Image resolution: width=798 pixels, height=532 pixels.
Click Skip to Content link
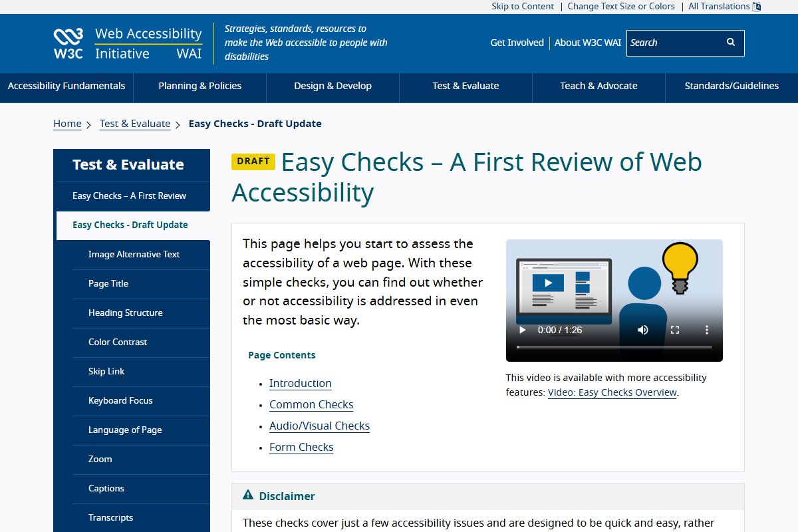[523, 7]
